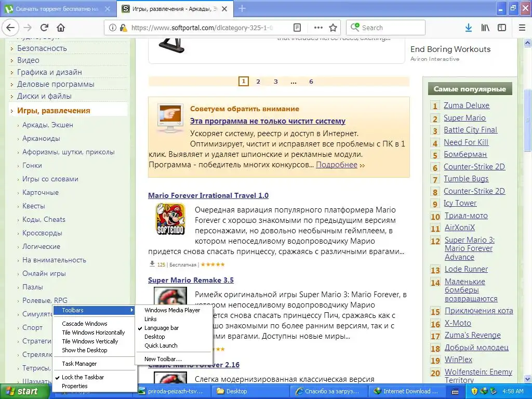This screenshot has height=399, width=532.
Task: Collapse Игры, развлечения category
Action: tap(54, 111)
